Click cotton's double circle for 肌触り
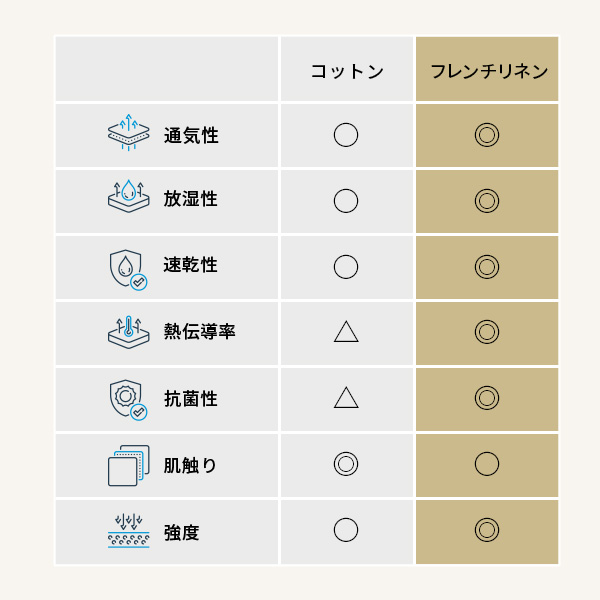 (346, 464)
